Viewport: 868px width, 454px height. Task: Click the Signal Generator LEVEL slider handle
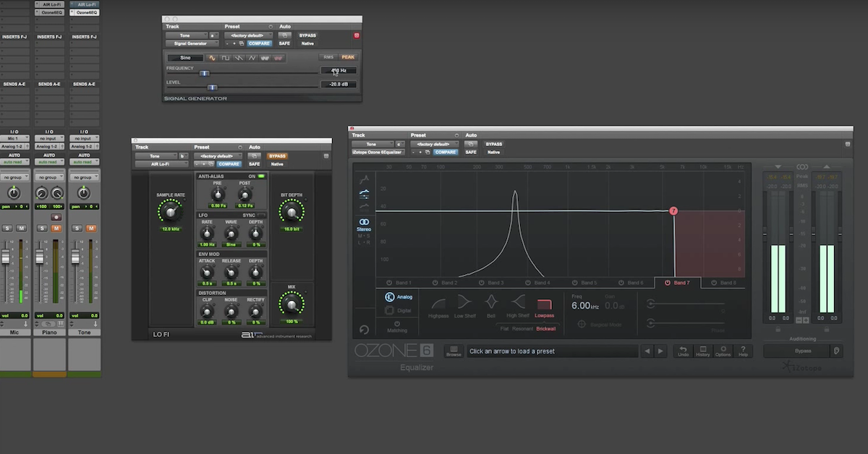(213, 87)
